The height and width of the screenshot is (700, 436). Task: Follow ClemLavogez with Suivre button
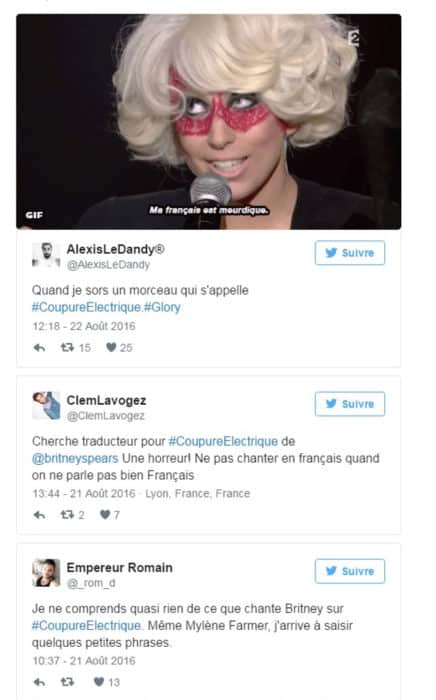click(x=350, y=404)
